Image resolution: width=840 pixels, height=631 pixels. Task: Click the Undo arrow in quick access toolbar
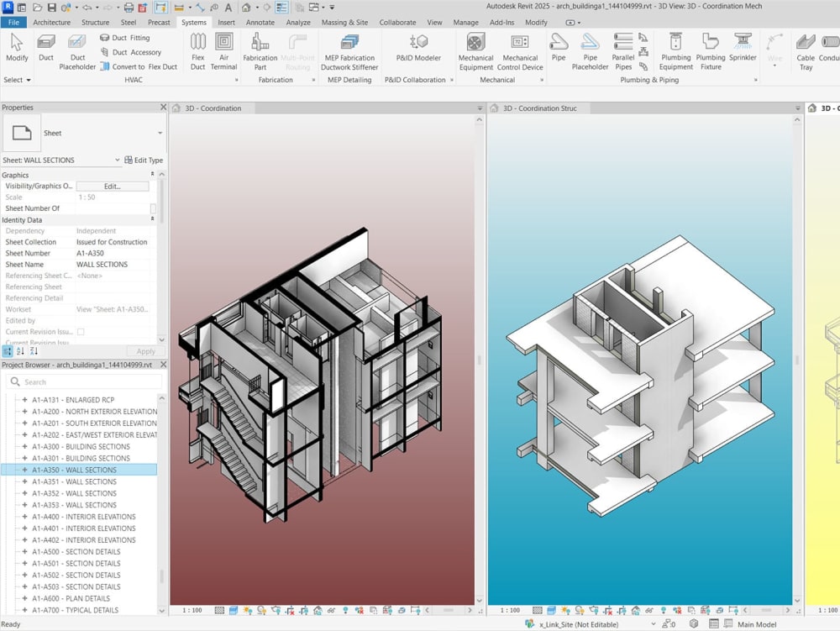87,8
